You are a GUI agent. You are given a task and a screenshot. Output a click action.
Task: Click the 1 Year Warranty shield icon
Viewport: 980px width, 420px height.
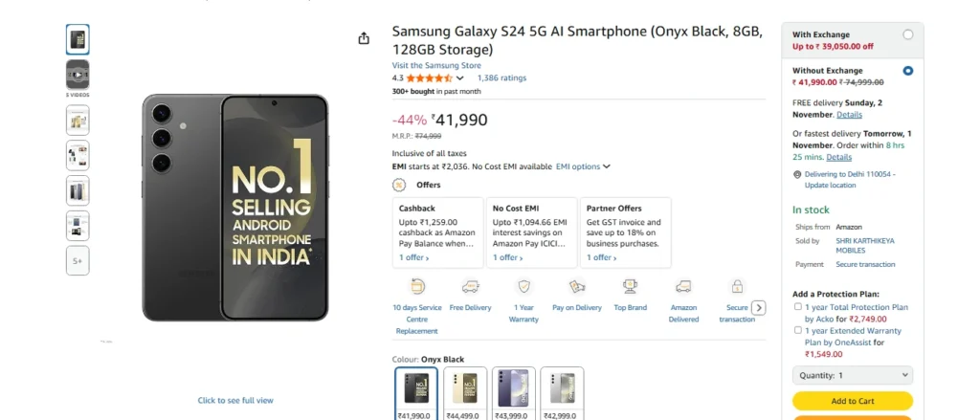pyautogui.click(x=523, y=286)
